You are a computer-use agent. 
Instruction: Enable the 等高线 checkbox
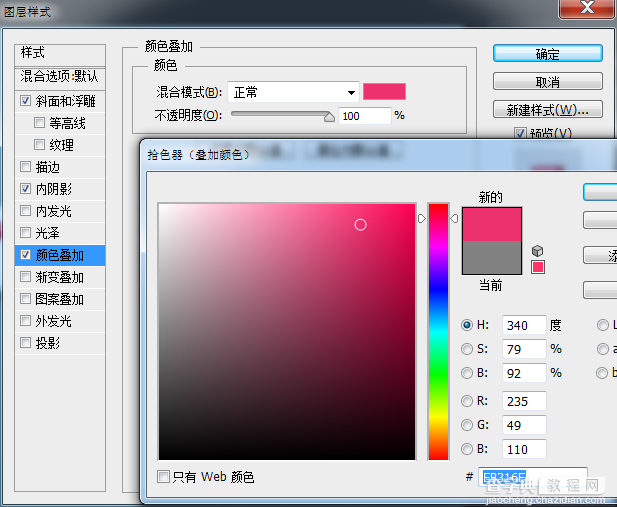click(39, 123)
